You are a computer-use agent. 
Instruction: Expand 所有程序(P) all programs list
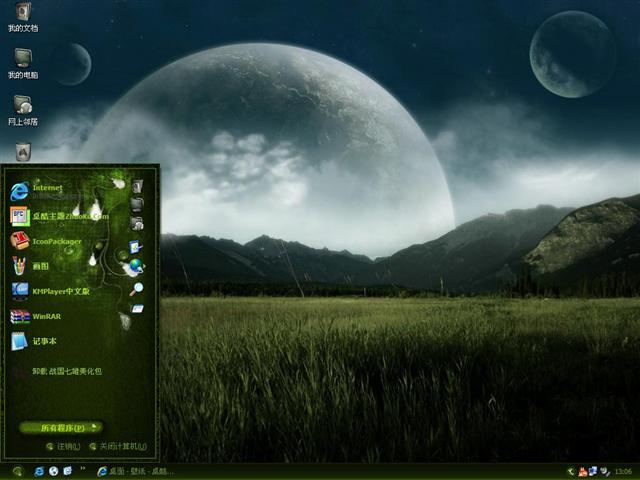coord(61,427)
